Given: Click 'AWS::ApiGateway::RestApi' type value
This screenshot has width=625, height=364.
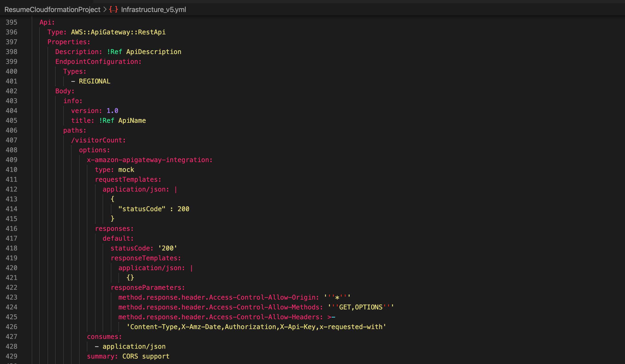Looking at the screenshot, I should [x=118, y=32].
